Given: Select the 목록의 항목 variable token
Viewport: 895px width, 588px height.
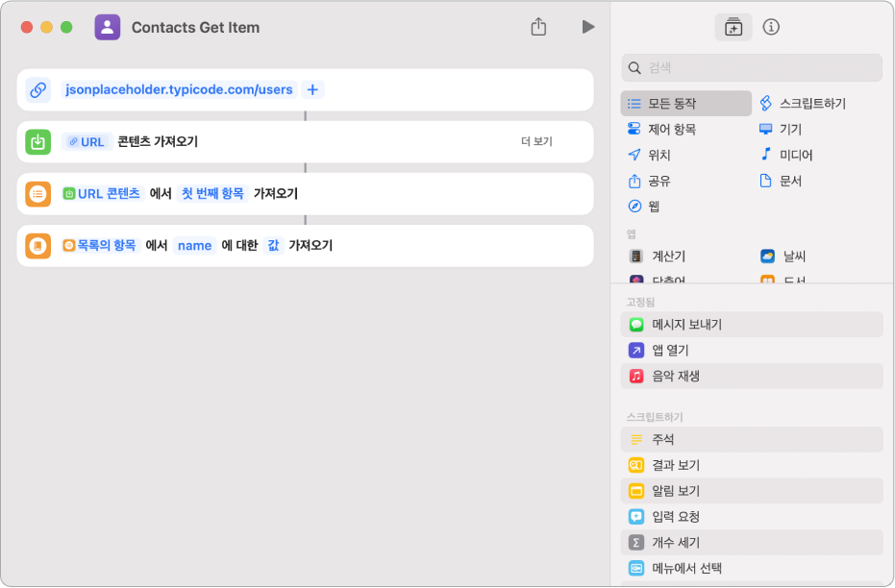Looking at the screenshot, I should click(x=100, y=246).
